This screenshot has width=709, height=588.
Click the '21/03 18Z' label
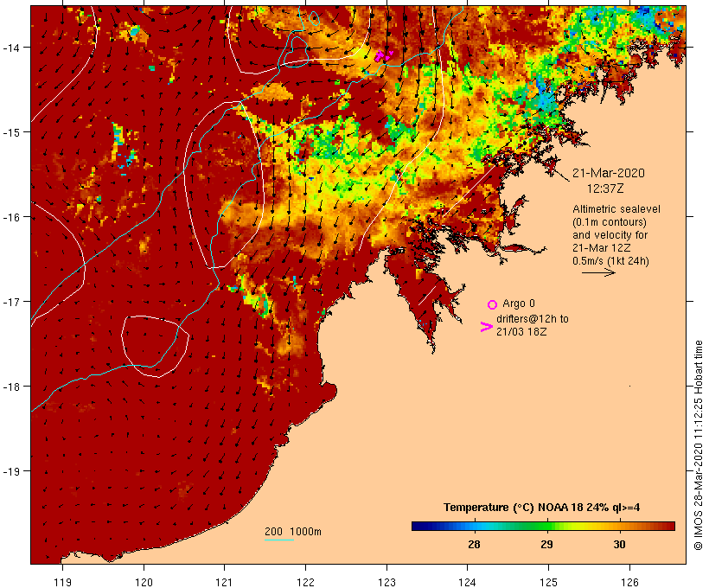pyautogui.click(x=521, y=331)
